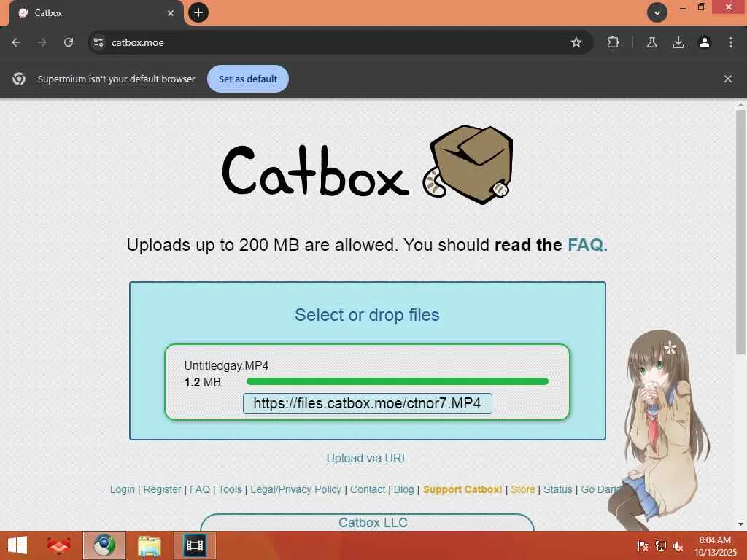The width and height of the screenshot is (747, 560).
Task: Click the green upload progress bar
Action: (x=398, y=381)
